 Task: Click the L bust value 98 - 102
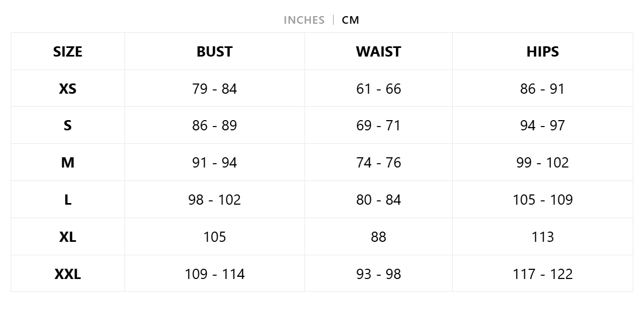point(214,200)
